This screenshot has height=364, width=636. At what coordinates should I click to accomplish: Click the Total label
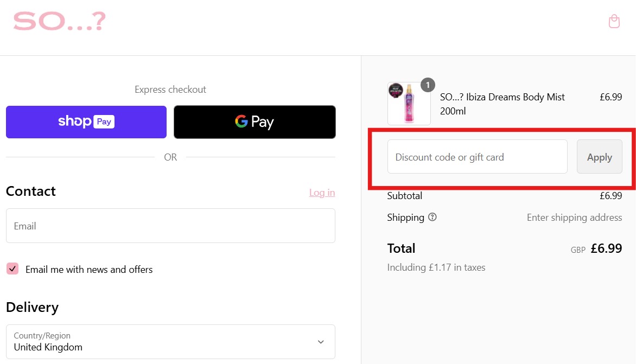(401, 248)
